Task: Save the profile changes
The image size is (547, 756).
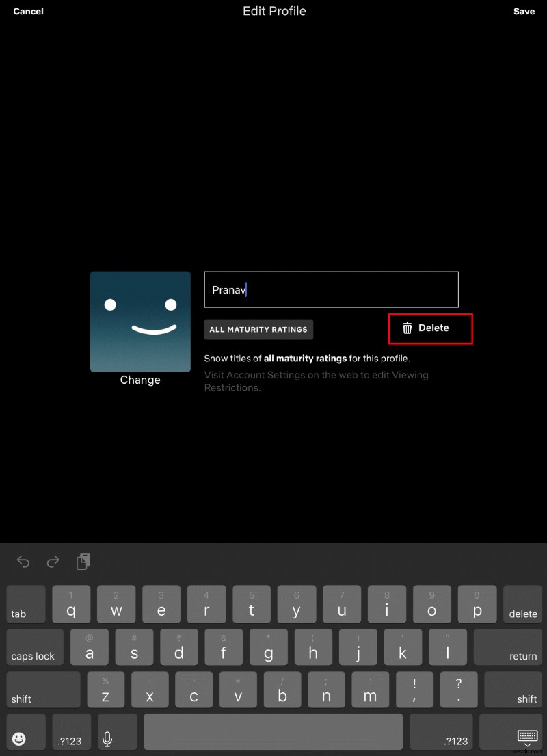Action: point(524,11)
